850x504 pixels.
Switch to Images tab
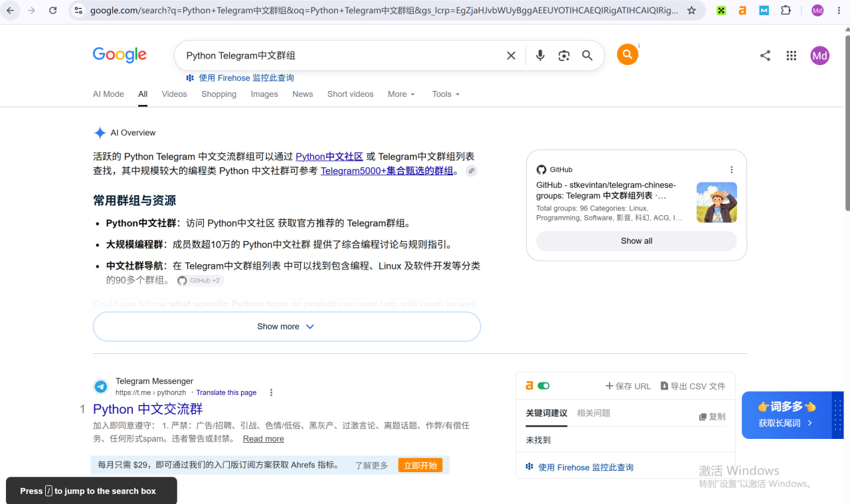tap(264, 94)
